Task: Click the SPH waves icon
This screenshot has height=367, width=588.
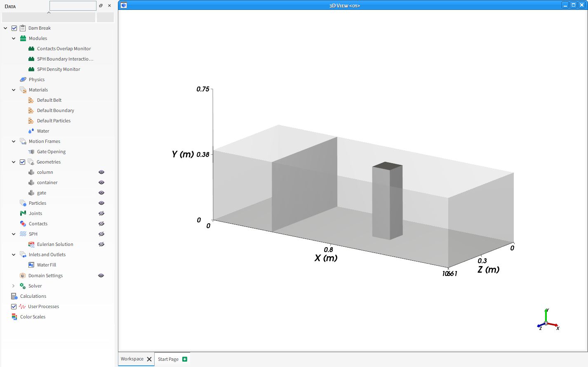Action: (23, 234)
